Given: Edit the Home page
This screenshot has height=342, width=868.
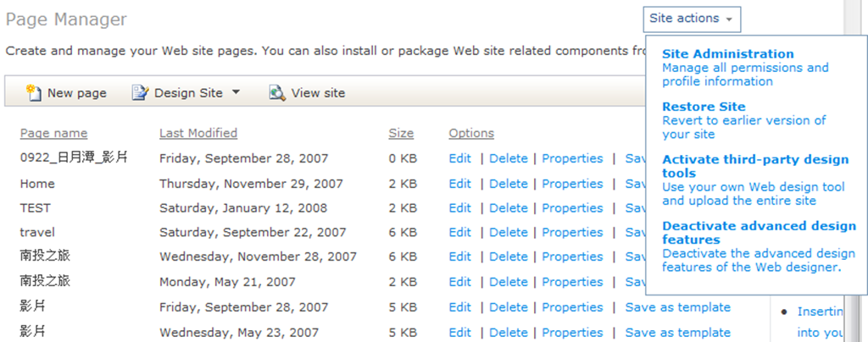Looking at the screenshot, I should pos(460,184).
